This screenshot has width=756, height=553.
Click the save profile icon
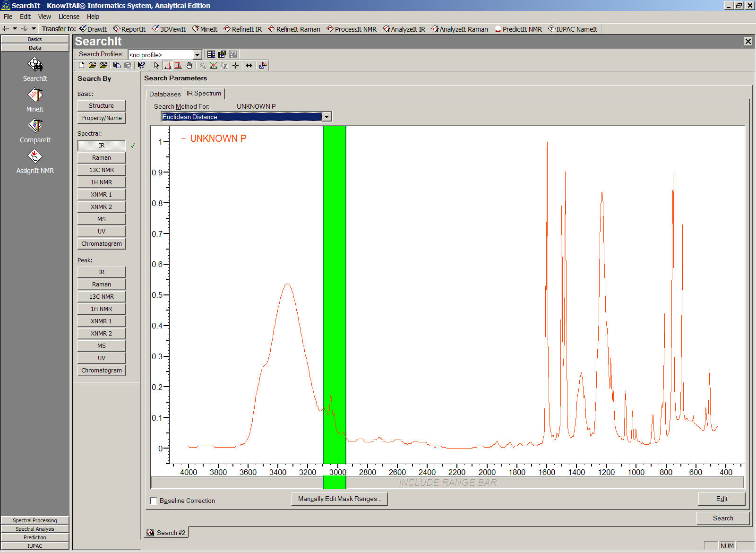tap(222, 54)
